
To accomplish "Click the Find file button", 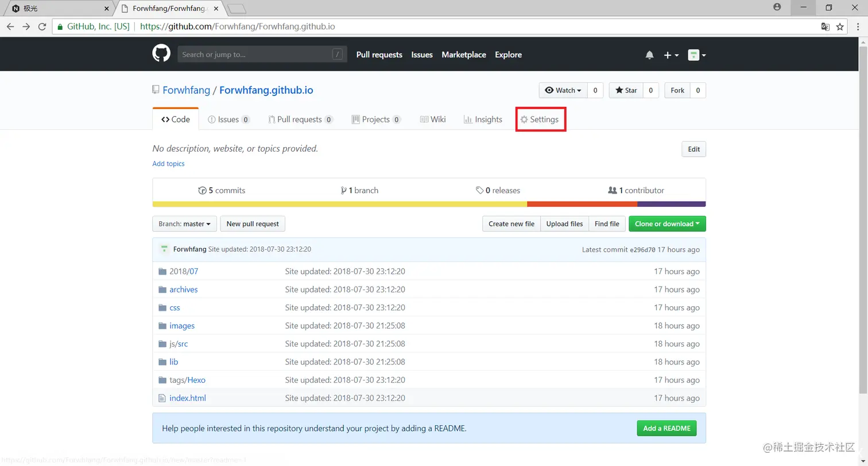I will point(607,224).
